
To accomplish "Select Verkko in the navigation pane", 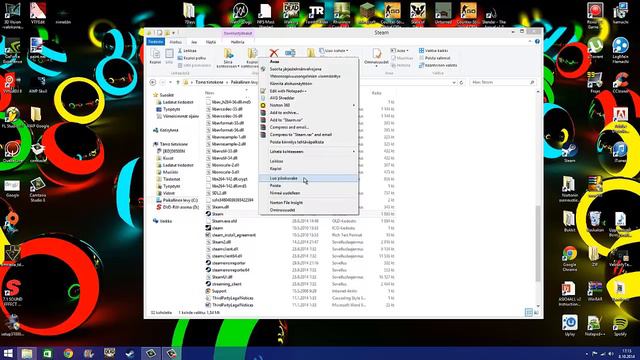I will coord(162,221).
